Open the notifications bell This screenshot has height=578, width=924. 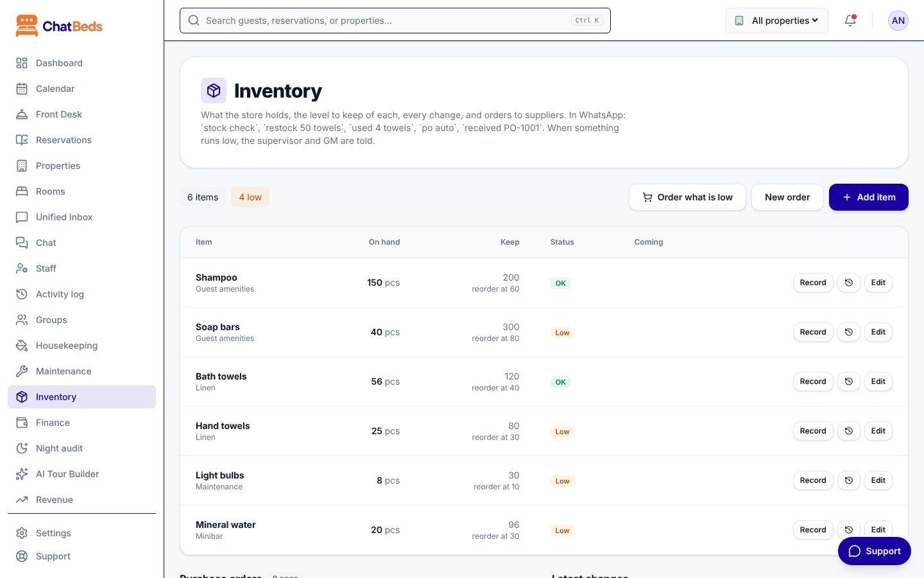850,21
